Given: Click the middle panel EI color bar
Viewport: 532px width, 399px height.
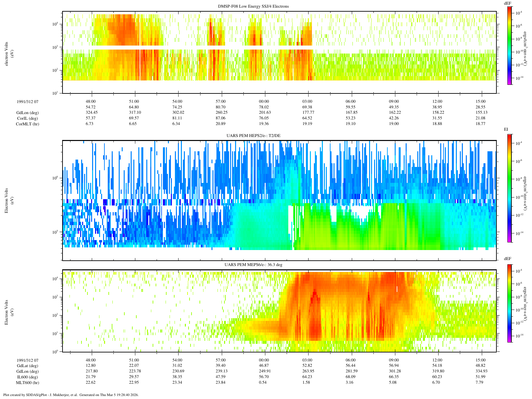Looking at the screenshot, I should pos(509,188).
